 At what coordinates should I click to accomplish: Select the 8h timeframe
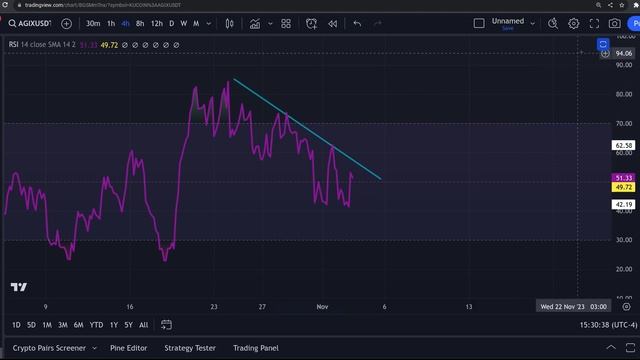coord(140,24)
